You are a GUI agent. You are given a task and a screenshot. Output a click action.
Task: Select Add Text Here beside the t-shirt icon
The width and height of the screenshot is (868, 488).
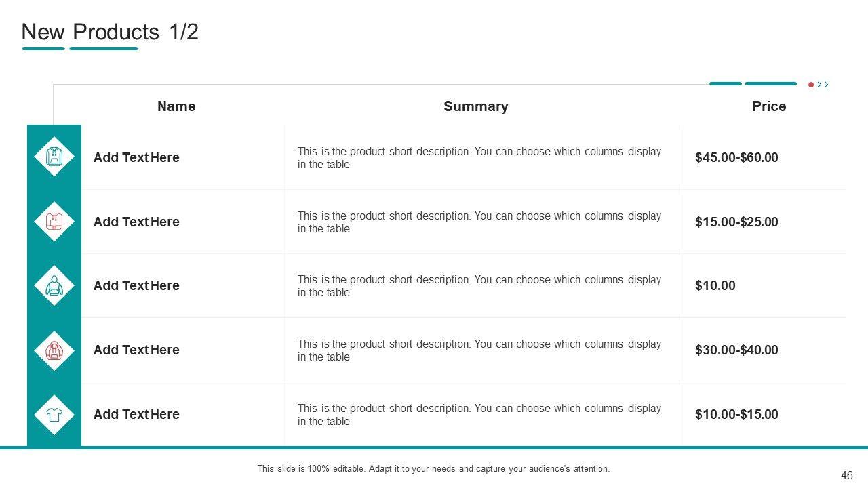point(136,414)
